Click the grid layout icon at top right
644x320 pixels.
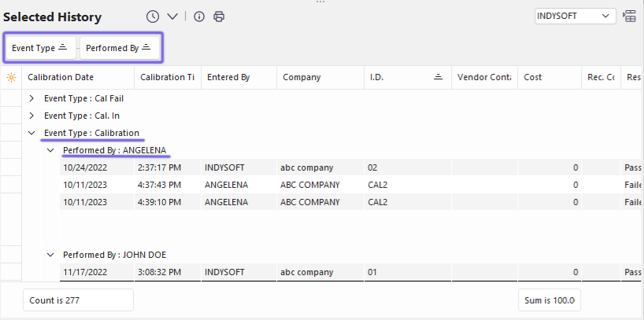click(630, 16)
